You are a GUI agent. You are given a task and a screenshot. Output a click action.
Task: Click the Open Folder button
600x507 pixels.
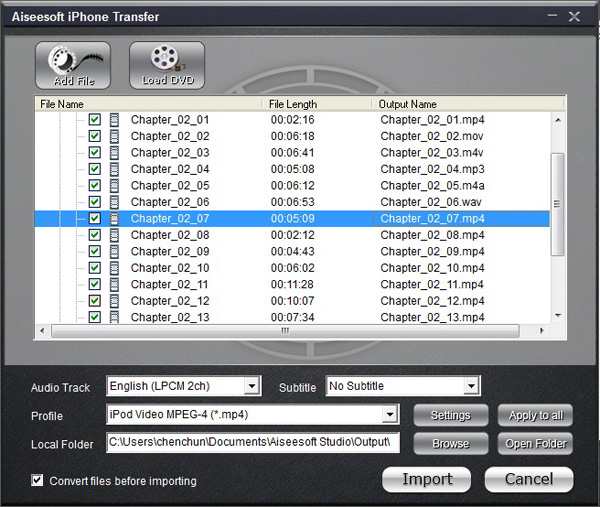[535, 443]
